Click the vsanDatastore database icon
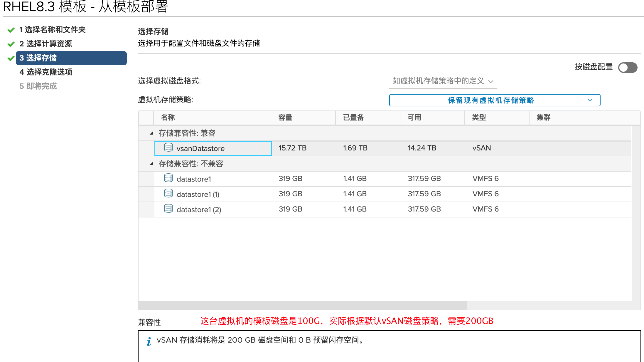Viewport: 644px width, 362px height. (x=168, y=148)
